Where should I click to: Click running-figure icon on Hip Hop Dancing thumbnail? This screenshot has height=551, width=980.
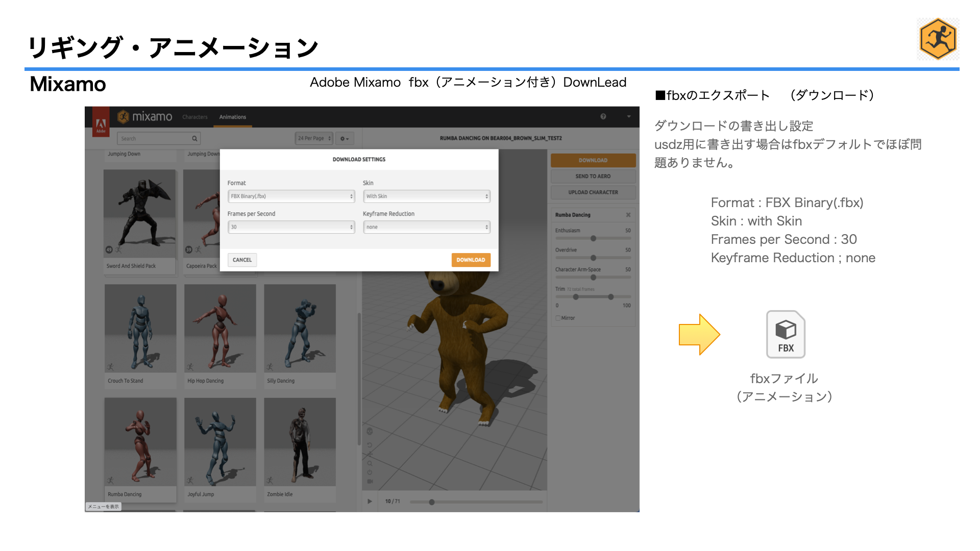tap(190, 367)
